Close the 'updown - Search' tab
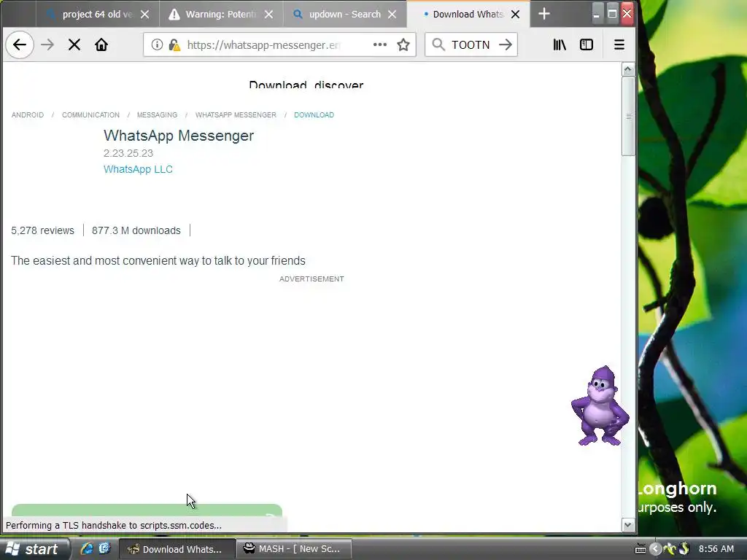The image size is (747, 560). point(392,15)
